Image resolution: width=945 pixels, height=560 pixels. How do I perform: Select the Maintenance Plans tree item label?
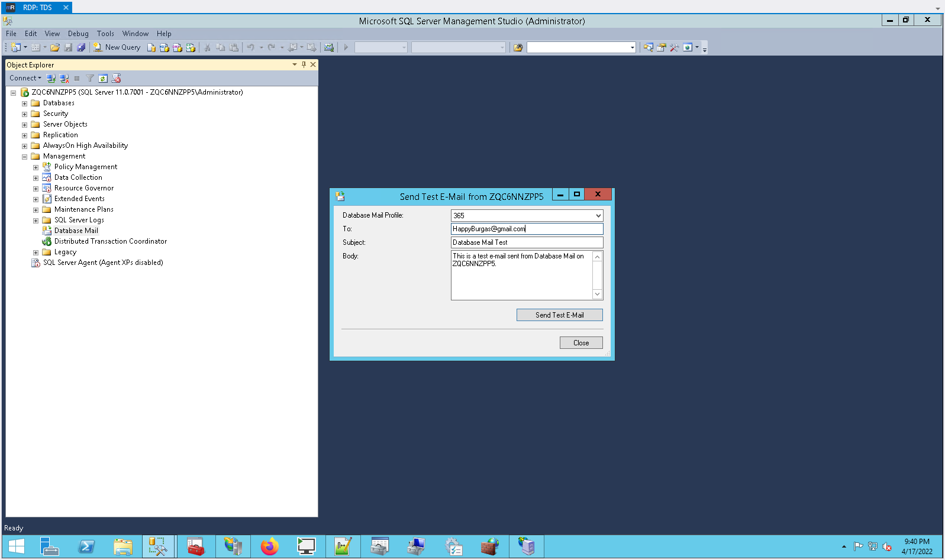coord(84,209)
